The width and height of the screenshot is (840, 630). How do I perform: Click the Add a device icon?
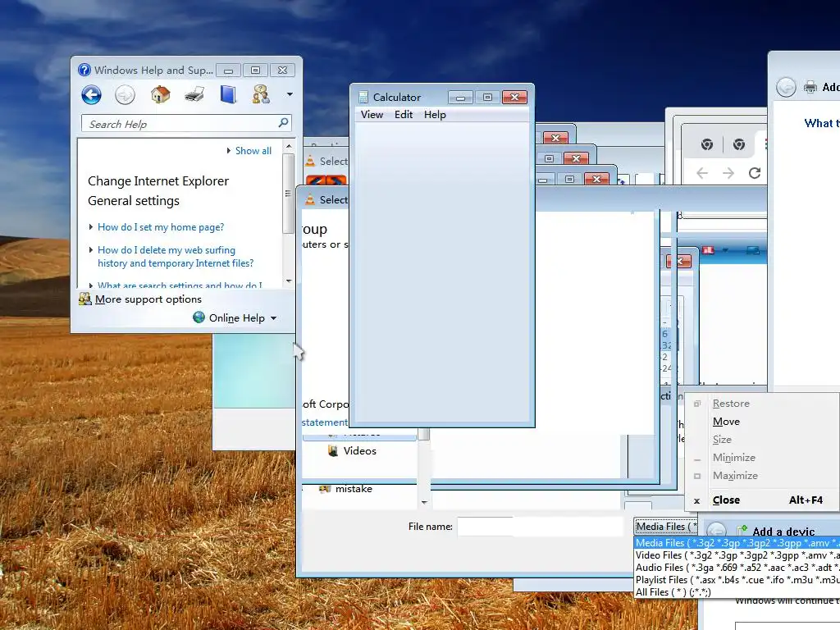(x=742, y=531)
